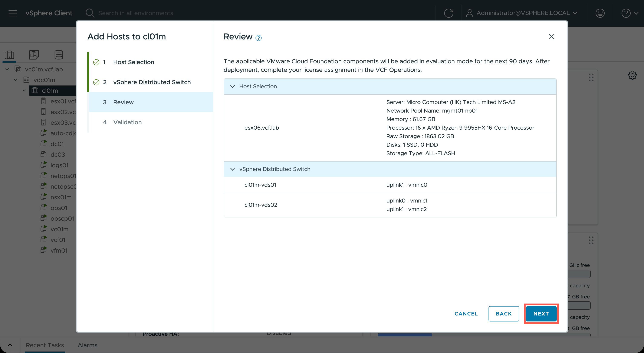Click the settings gear icon at right
The width and height of the screenshot is (644, 353).
(x=632, y=75)
